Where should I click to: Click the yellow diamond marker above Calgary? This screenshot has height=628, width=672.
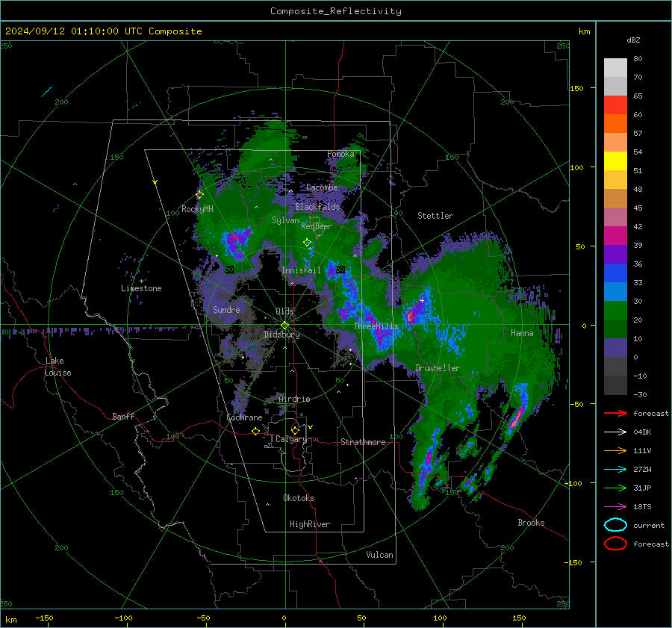pos(295,430)
